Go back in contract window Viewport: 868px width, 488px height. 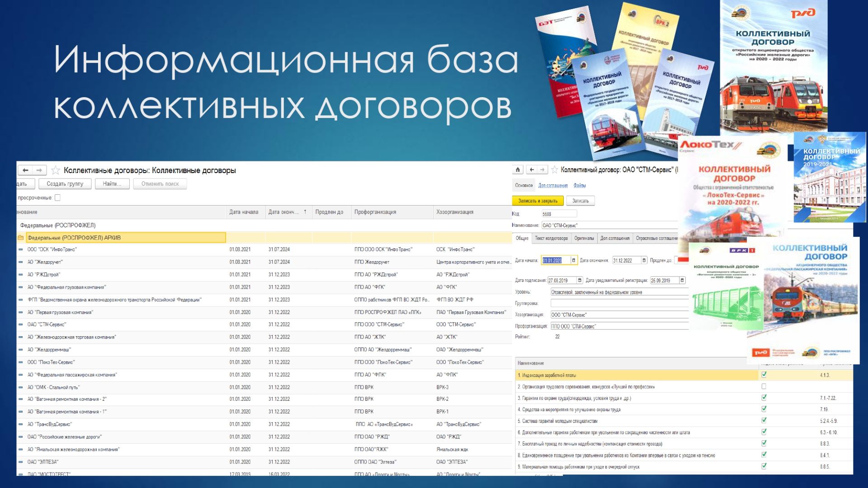click(532, 170)
